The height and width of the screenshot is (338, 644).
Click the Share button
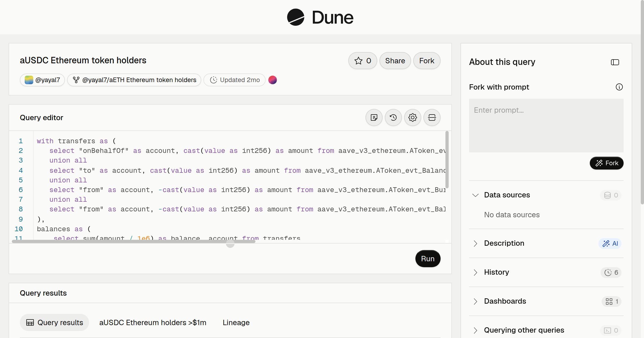tap(395, 61)
